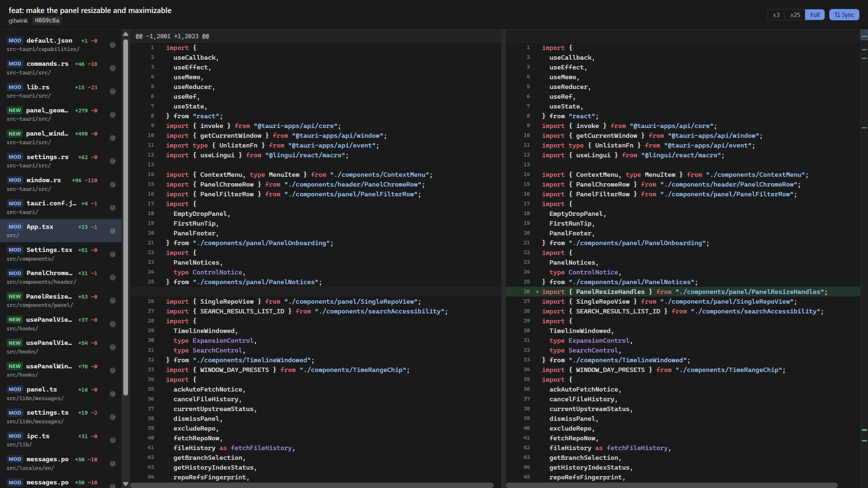
Task: Click the hunk header @@ -1,2001 +1,2023 @@
Action: coord(172,36)
